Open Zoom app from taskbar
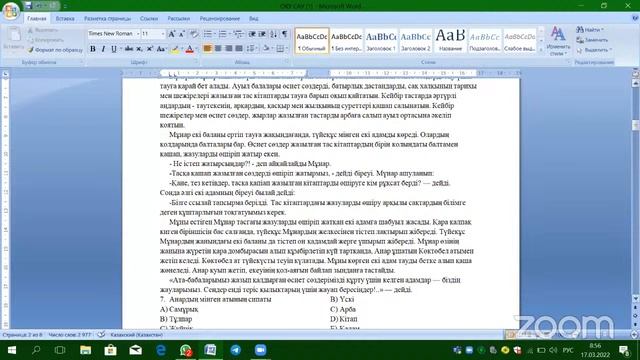 (x=260, y=350)
